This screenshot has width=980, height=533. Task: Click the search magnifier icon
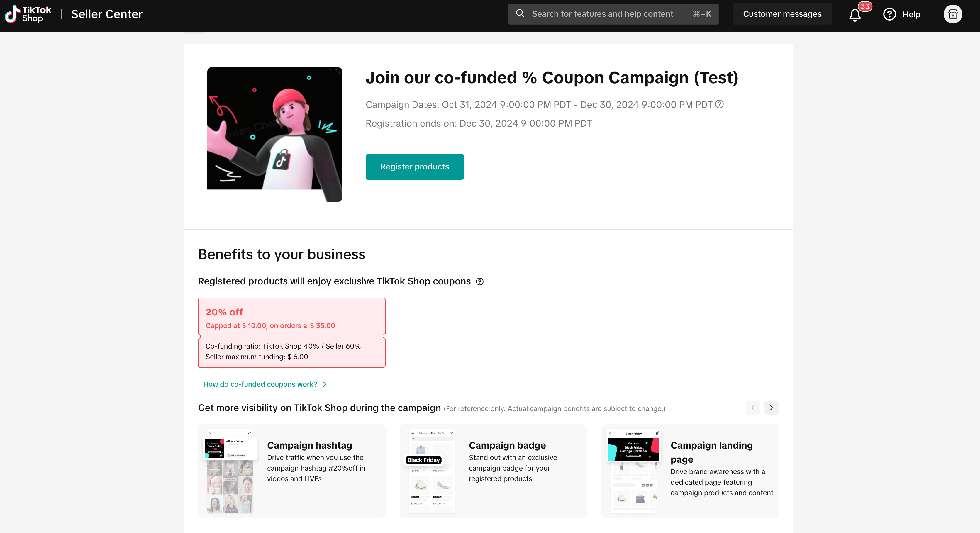pyautogui.click(x=520, y=14)
